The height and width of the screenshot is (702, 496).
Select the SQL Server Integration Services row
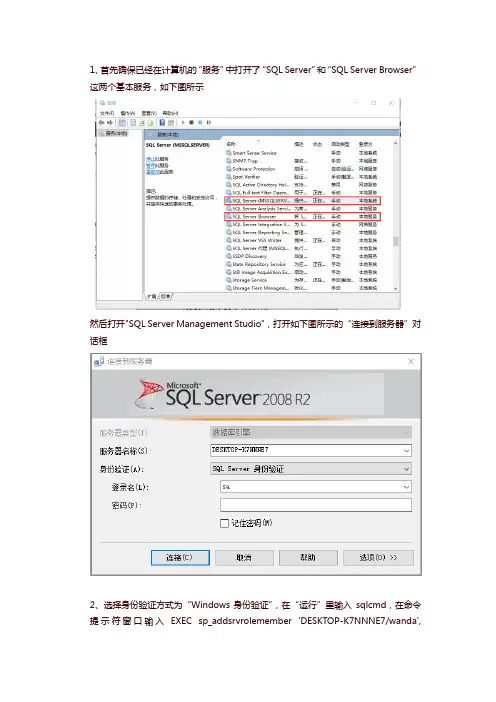click(x=302, y=224)
